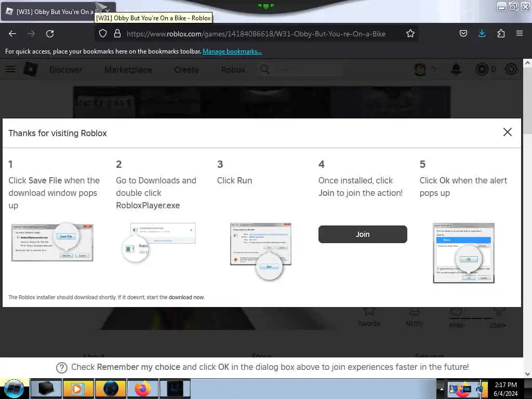Viewport: 532px width, 399px height.
Task: Reload the page with the refresh icon
Action: point(50,34)
